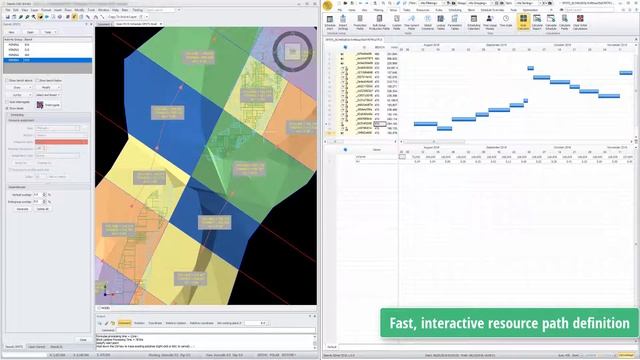Open Scheduling Calendars
This screenshot has width=640, height=360.
[473, 22]
